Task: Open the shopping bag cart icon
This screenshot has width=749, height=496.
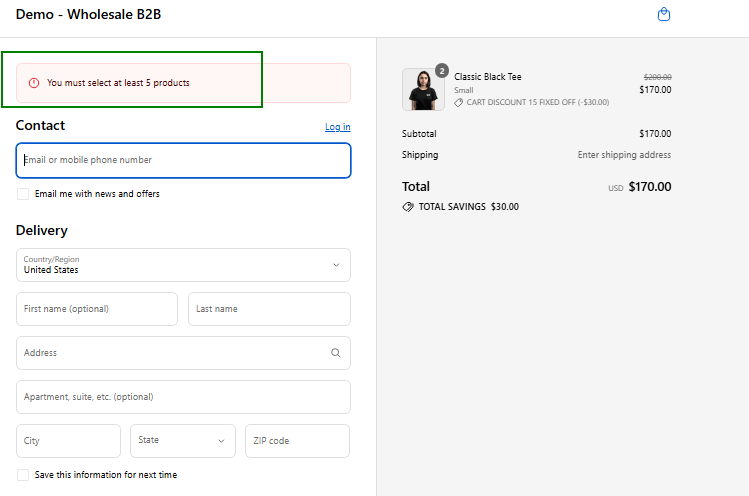Action: pyautogui.click(x=663, y=15)
